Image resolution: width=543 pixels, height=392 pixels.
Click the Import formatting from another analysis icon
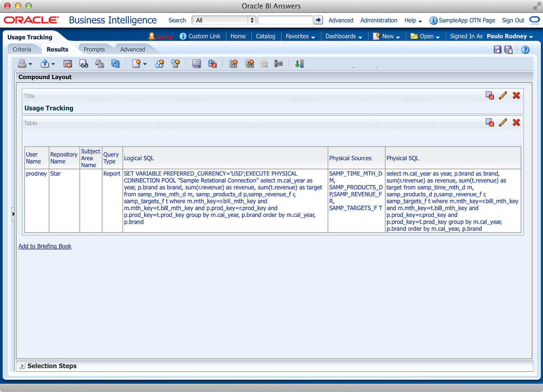pos(212,63)
